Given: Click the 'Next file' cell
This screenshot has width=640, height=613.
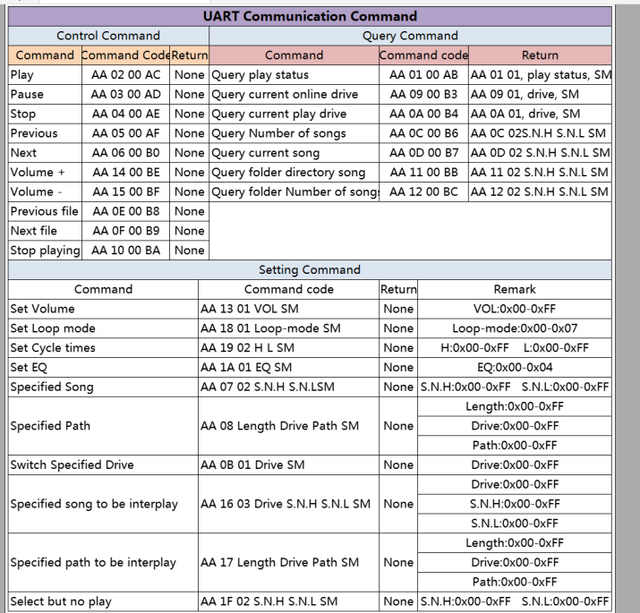Looking at the screenshot, I should click(45, 231).
